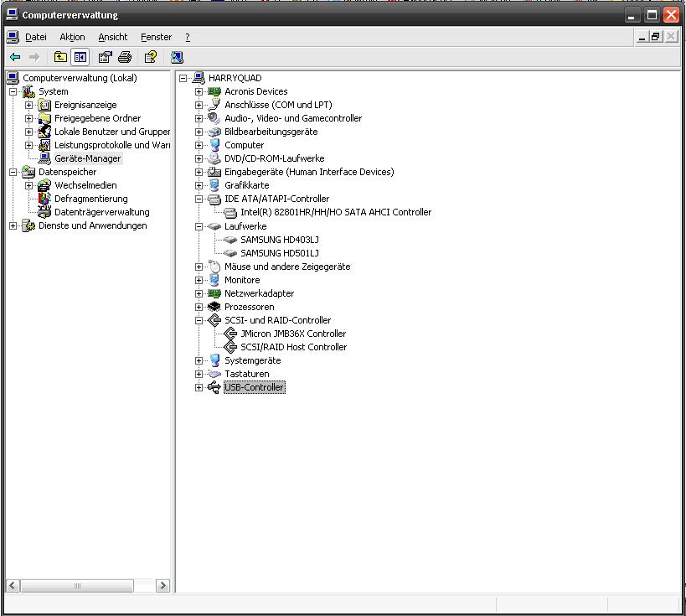Image resolution: width=686 pixels, height=616 pixels.
Task: Click the Acronis Devices category icon
Action: [214, 91]
